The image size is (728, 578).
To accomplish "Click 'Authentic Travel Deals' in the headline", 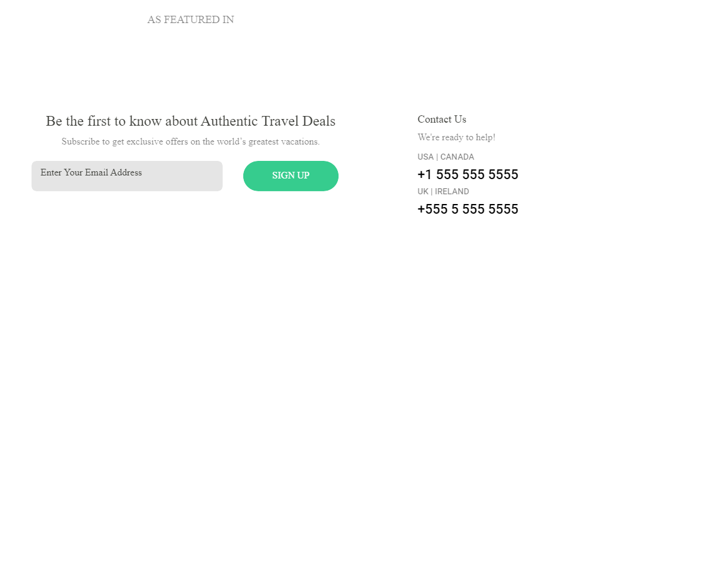I will tap(268, 121).
